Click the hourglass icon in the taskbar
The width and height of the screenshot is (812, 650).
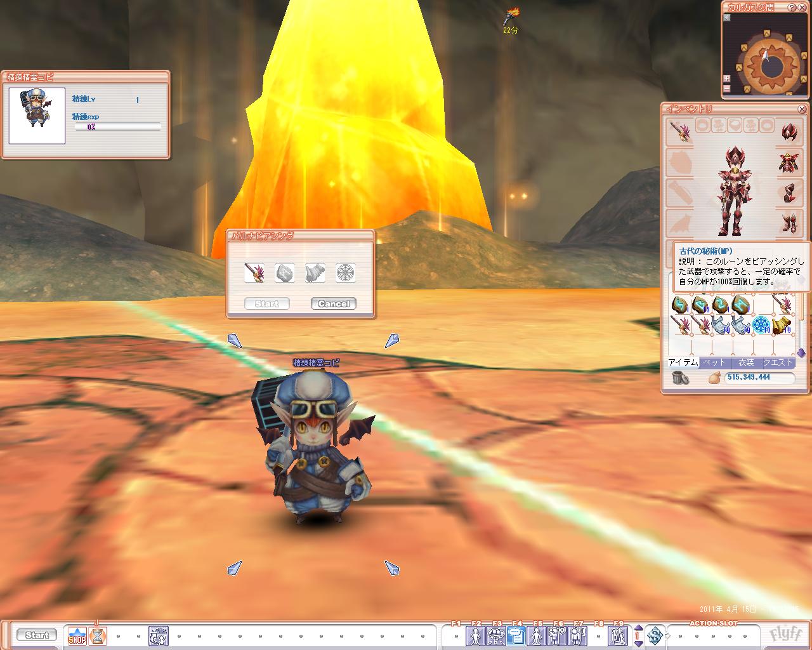point(98,635)
